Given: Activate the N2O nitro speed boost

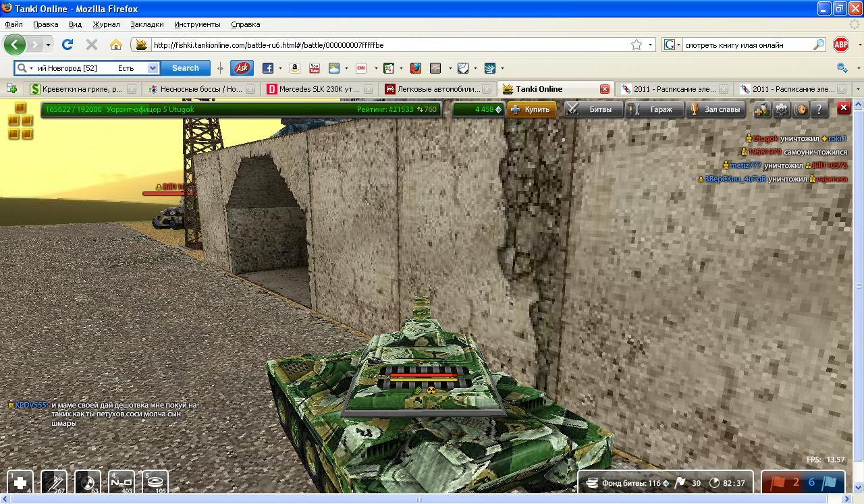Looking at the screenshot, I should click(x=122, y=482).
